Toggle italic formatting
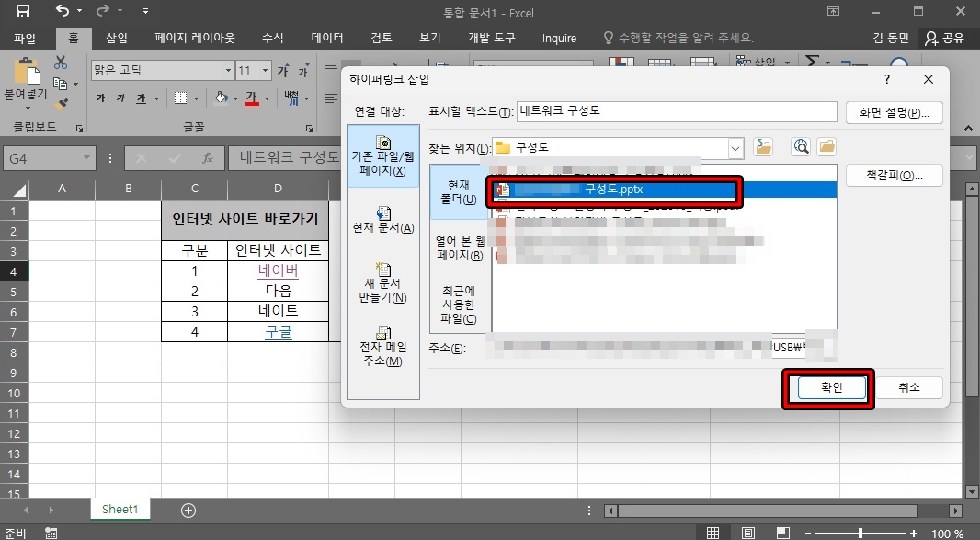Image resolution: width=980 pixels, height=540 pixels. click(120, 98)
